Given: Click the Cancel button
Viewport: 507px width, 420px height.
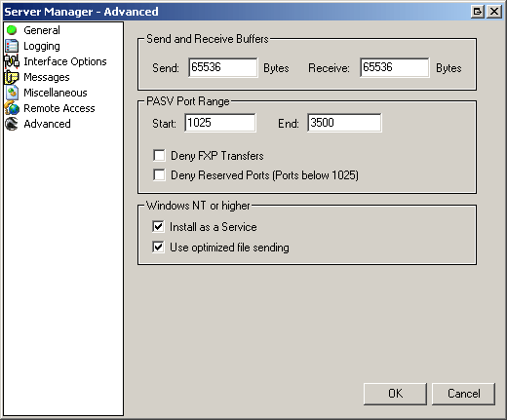Looking at the screenshot, I should (x=463, y=394).
